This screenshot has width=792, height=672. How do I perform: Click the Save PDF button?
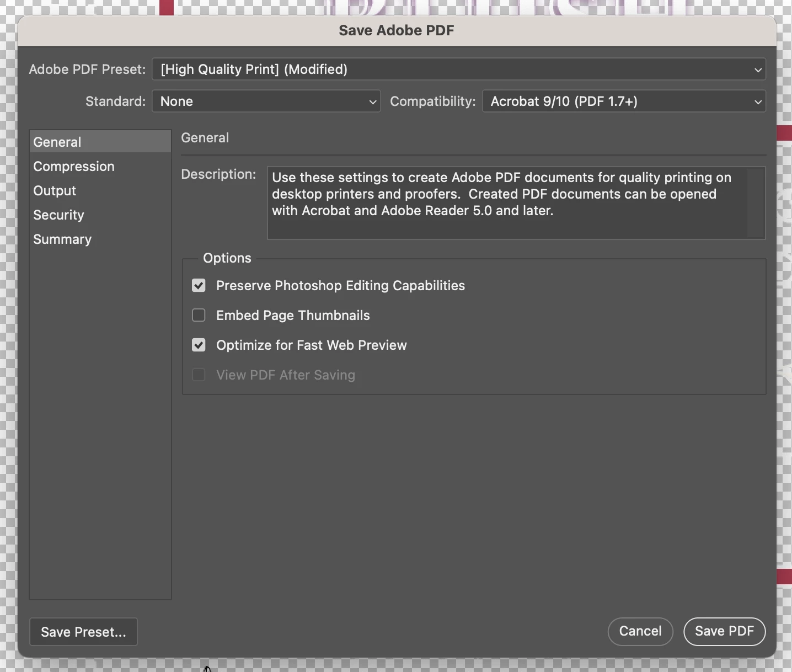point(724,631)
